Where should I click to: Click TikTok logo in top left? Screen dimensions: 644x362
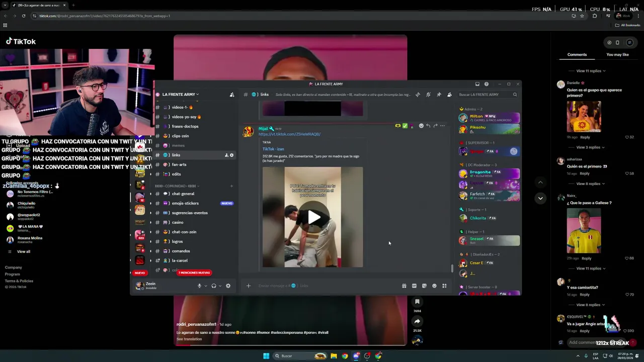click(x=21, y=42)
